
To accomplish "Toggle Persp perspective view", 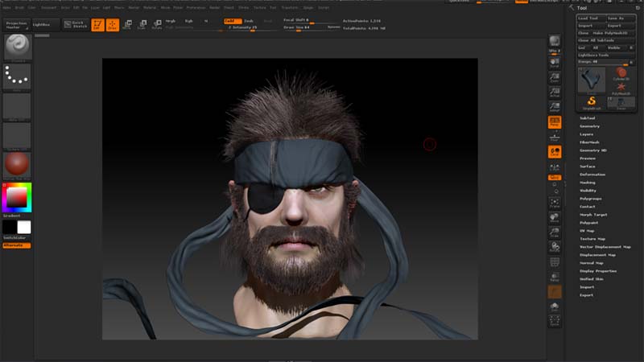I will 555,122.
